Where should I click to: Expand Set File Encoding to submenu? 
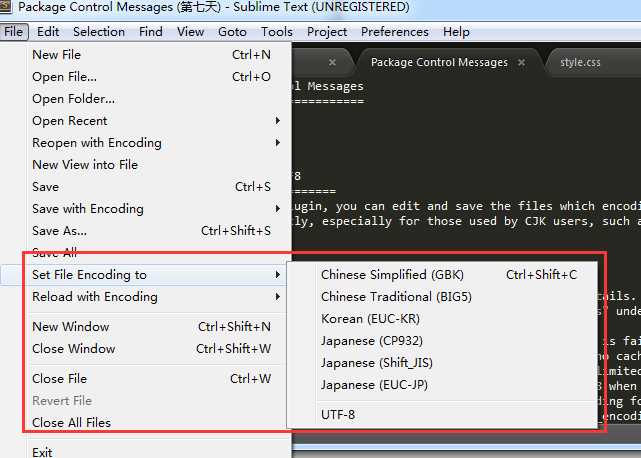[144, 275]
